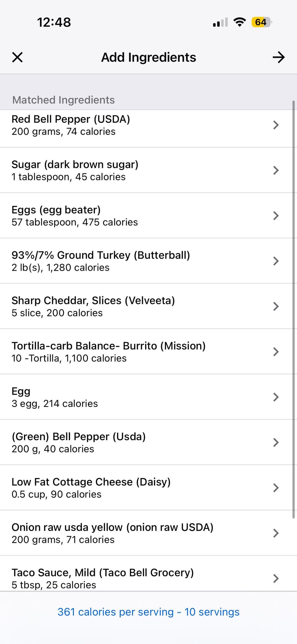Tap the cellular signal bars icon
The height and width of the screenshot is (644, 297).
pos(220,22)
